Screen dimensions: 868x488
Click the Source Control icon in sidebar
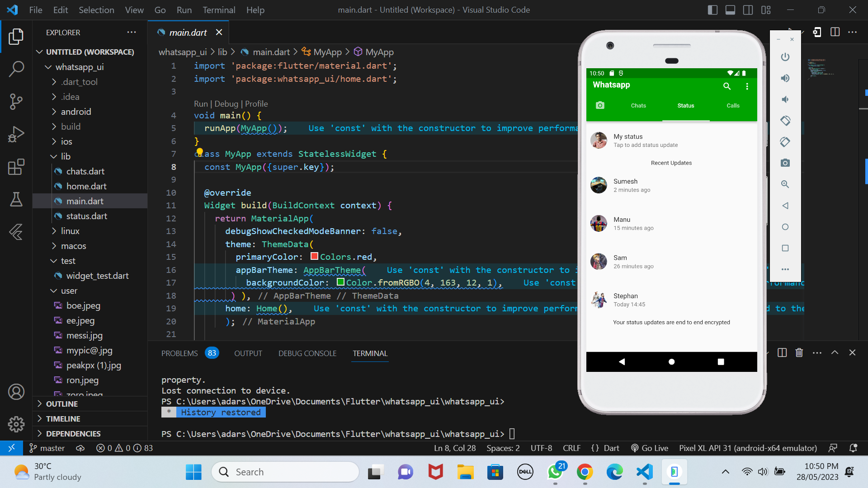tap(16, 99)
